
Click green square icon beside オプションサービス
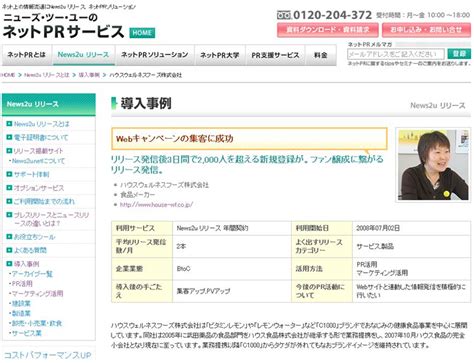point(9,188)
